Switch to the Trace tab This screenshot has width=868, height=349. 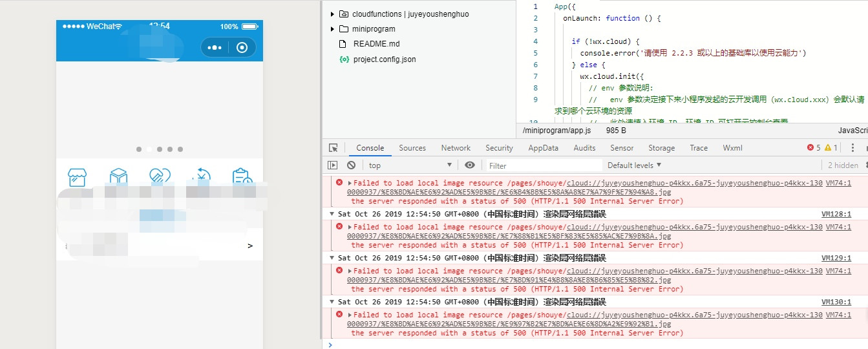(x=699, y=148)
